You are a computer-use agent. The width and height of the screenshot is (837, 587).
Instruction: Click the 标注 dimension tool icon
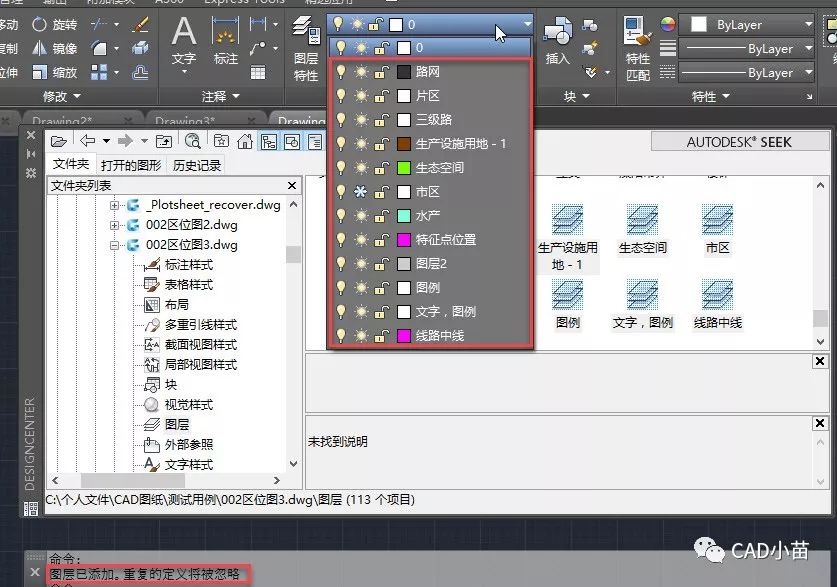226,38
